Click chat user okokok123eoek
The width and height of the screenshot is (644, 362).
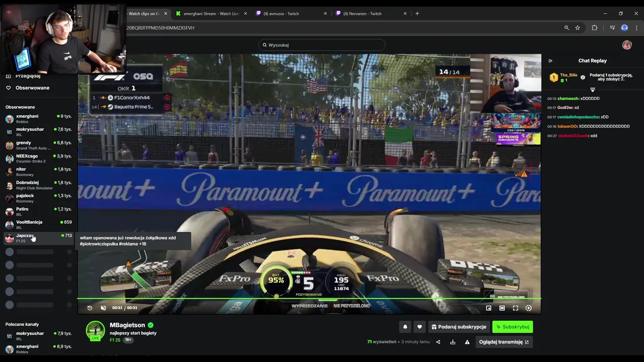coord(573,136)
